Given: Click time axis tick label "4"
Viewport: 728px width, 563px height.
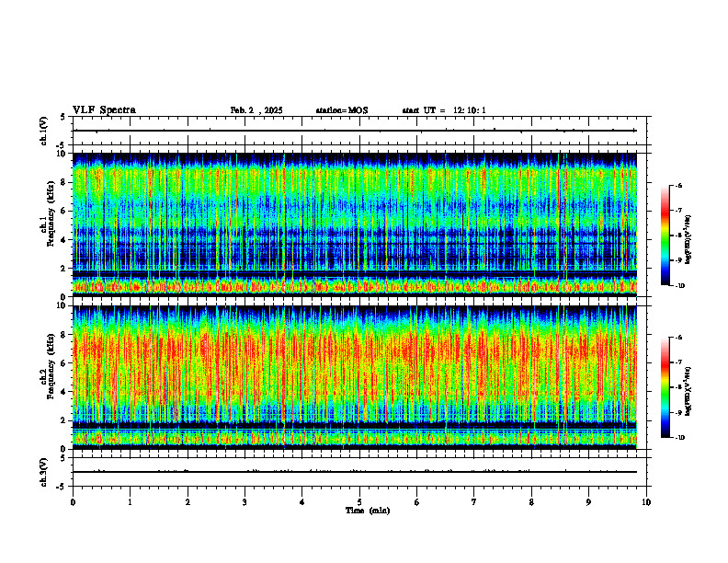Looking at the screenshot, I should click(302, 502).
